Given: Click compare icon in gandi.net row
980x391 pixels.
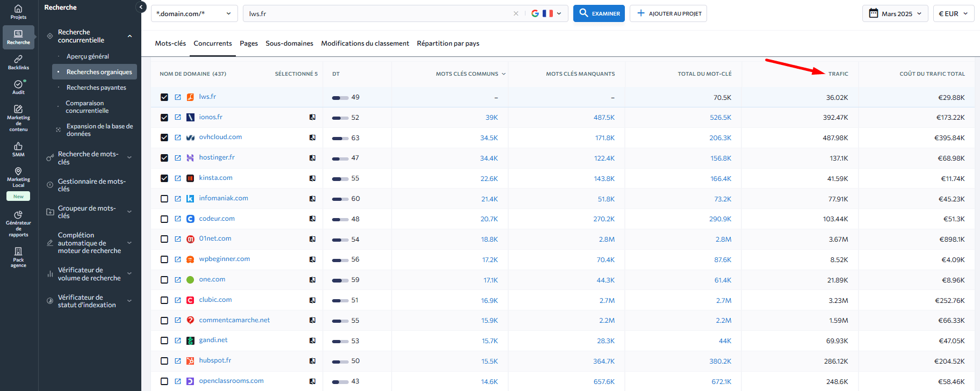Looking at the screenshot, I should [x=312, y=341].
